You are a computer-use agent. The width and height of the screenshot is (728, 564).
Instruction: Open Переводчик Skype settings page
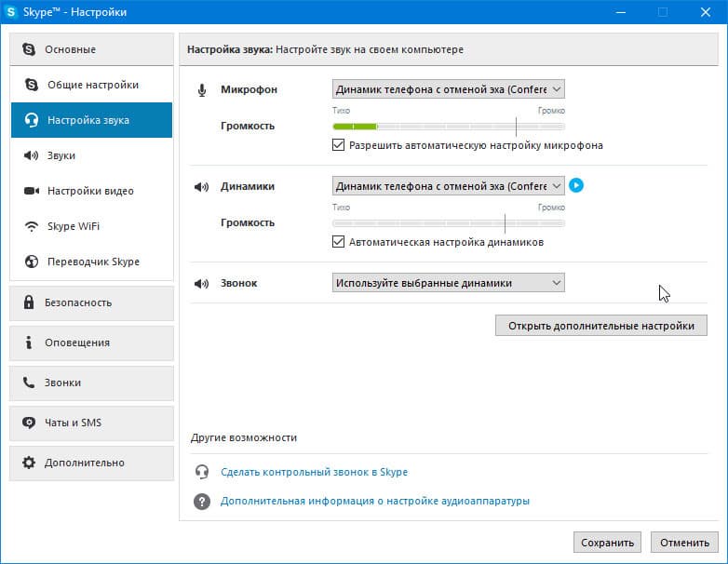(x=91, y=262)
